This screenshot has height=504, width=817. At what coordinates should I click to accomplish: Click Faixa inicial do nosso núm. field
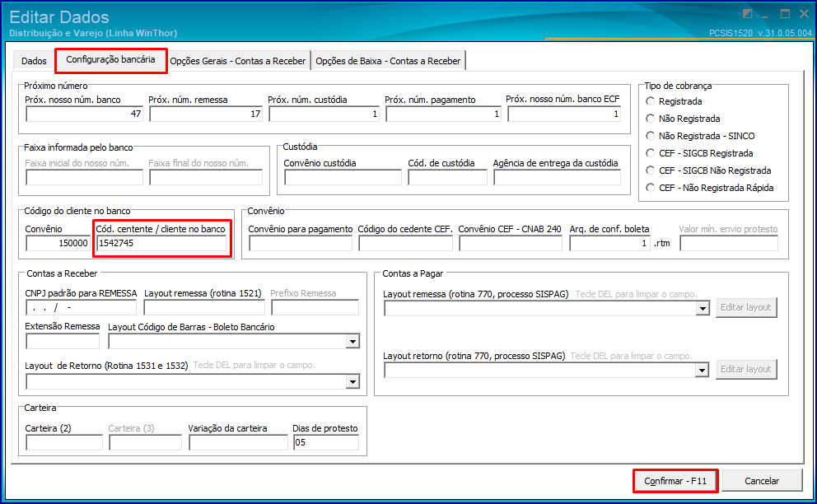(84, 177)
